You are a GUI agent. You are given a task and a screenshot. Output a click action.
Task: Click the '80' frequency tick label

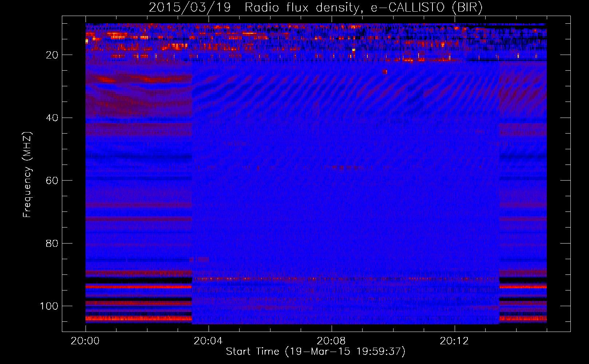(52, 244)
